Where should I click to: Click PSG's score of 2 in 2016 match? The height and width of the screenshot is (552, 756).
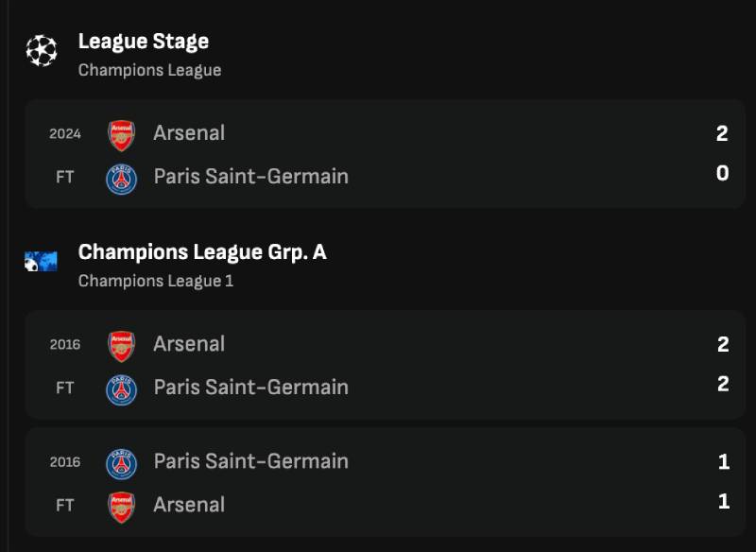(x=722, y=384)
